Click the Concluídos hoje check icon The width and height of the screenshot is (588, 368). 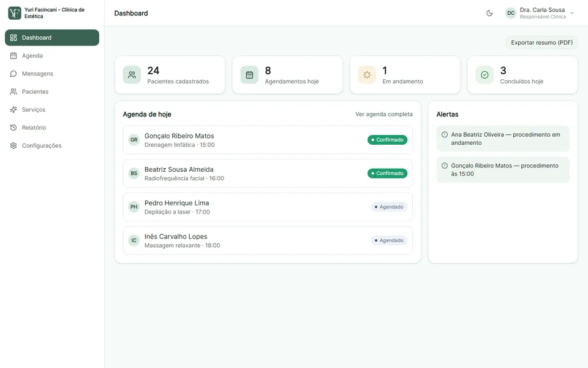[x=484, y=75]
